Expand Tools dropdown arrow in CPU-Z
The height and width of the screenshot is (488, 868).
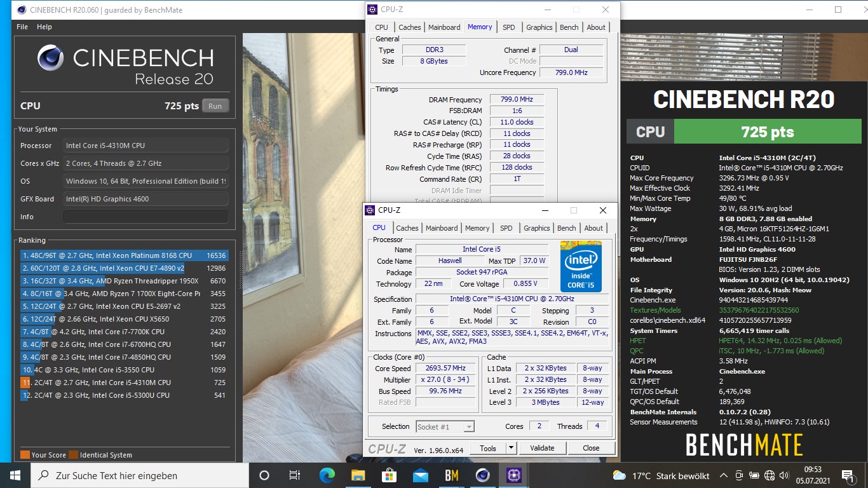point(511,448)
